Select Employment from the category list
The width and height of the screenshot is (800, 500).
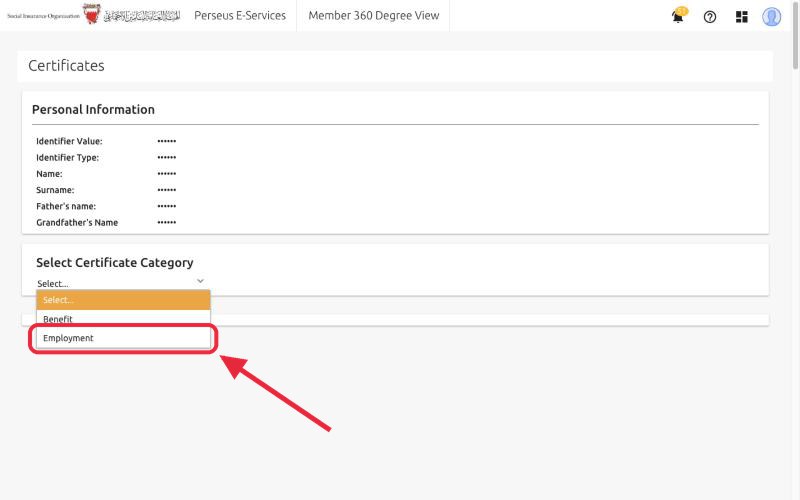pyautogui.click(x=123, y=338)
